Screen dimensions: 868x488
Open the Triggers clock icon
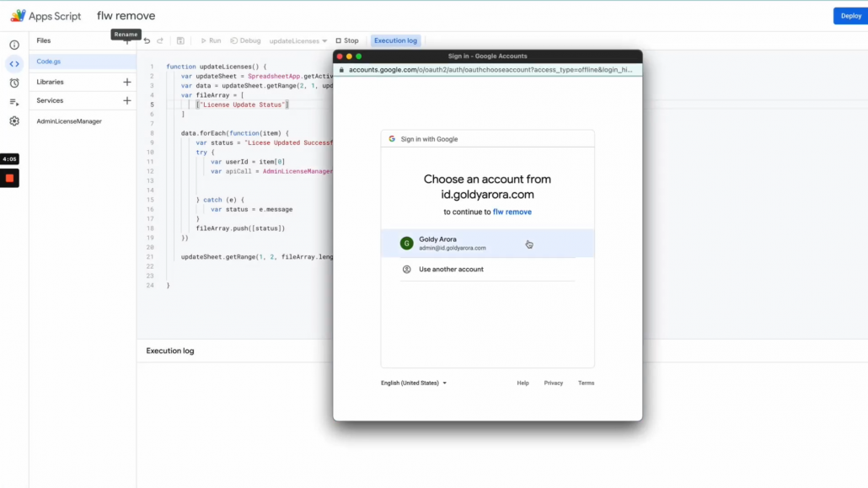[14, 83]
